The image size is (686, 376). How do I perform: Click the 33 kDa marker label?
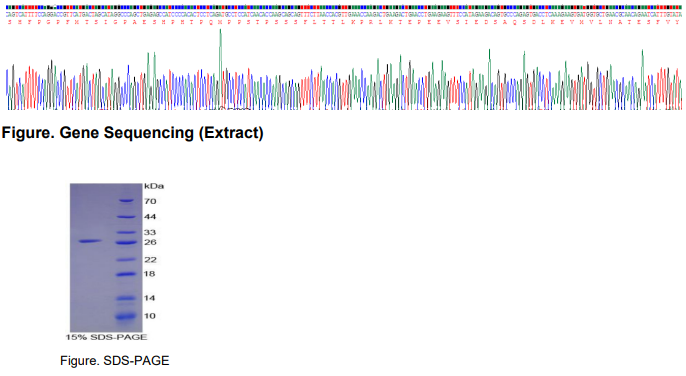point(150,232)
